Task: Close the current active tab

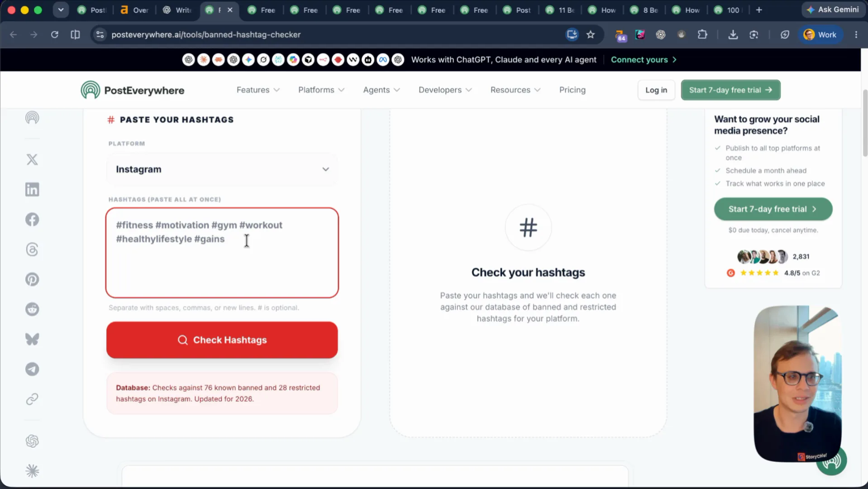Action: (x=230, y=10)
